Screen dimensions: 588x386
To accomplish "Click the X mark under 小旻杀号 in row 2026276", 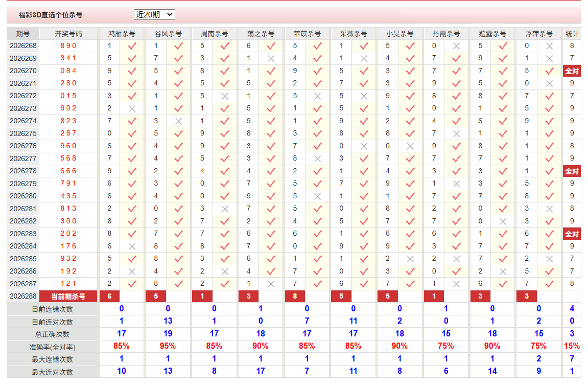I will click(410, 146).
